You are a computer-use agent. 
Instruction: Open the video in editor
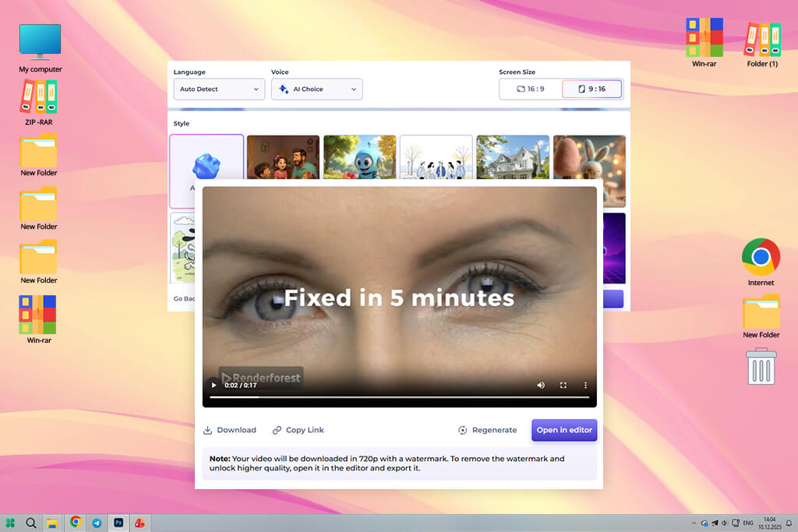point(564,430)
